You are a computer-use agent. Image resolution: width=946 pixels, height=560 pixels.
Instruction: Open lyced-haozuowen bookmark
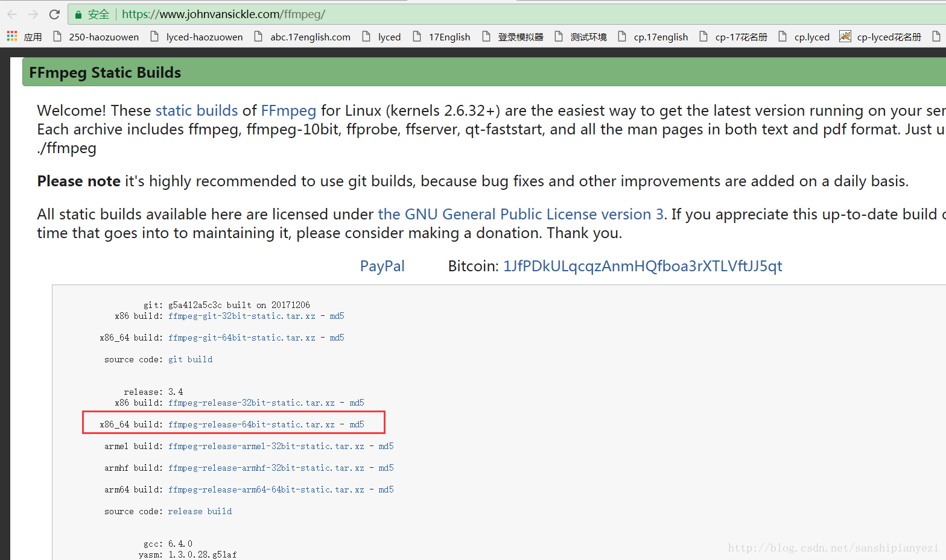click(197, 37)
